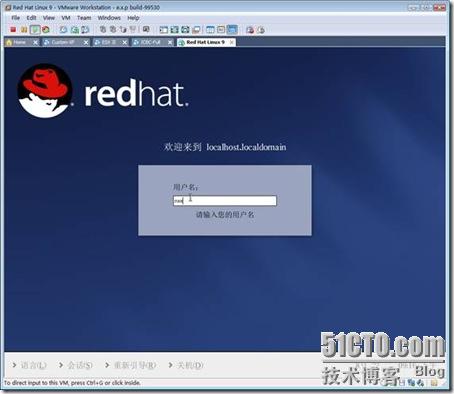Take a snapshot with the clock snapshot icon
Image resolution: width=454 pixels, height=394 pixels.
(x=63, y=30)
